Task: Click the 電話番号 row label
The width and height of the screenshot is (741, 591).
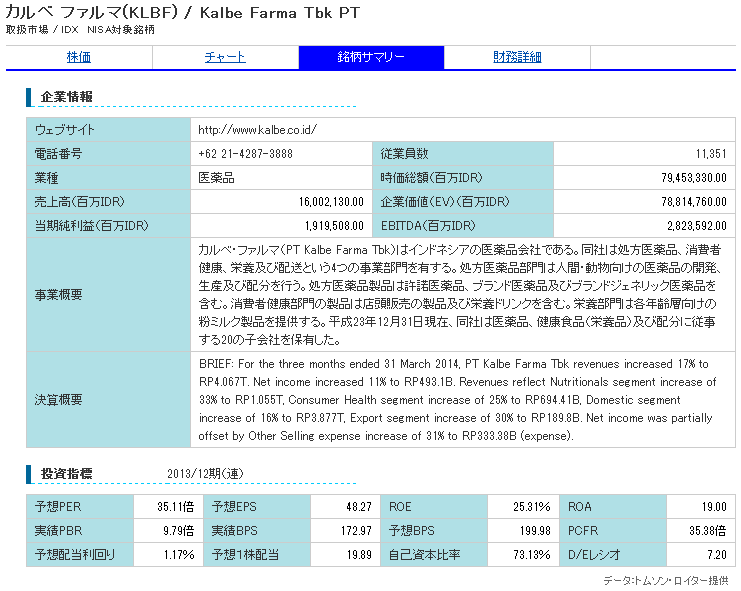Action: pos(108,154)
